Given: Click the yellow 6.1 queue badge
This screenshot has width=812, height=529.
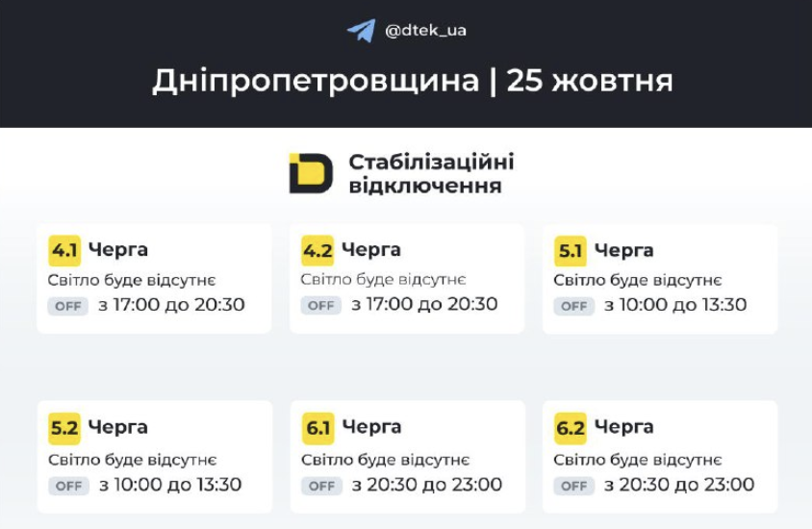Looking at the screenshot, I should point(317,428).
